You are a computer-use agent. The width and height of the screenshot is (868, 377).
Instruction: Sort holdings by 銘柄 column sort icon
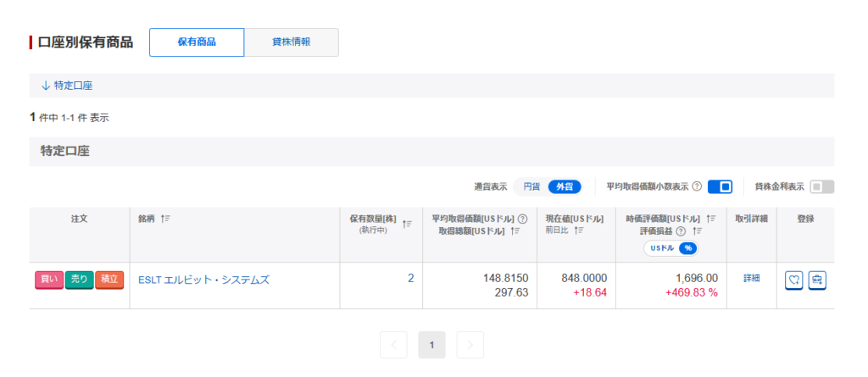pos(166,219)
